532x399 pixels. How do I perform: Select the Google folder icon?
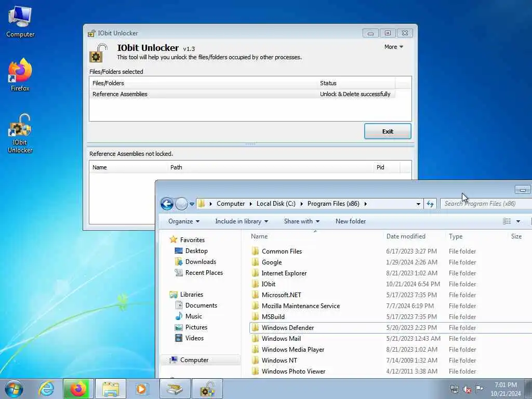[256, 262]
